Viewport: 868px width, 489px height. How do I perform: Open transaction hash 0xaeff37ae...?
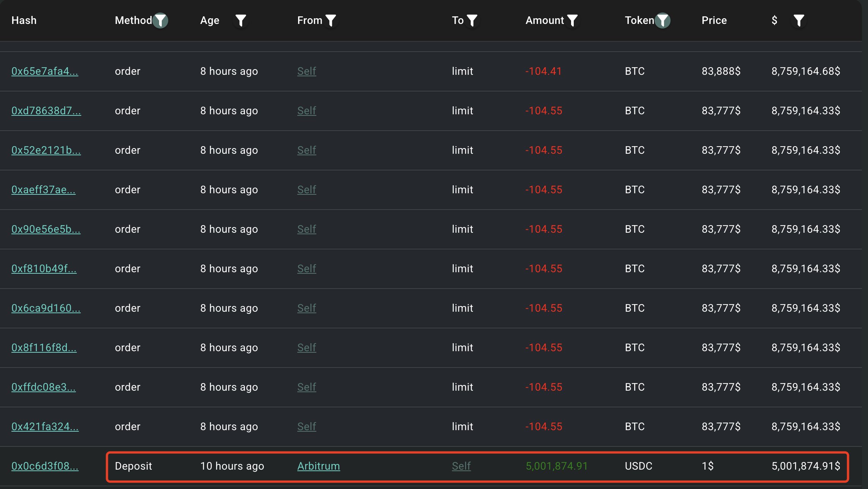coord(43,190)
